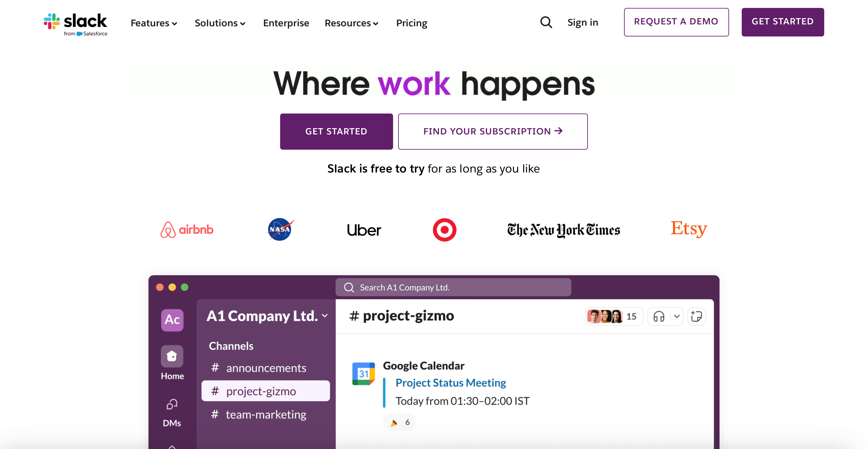The height and width of the screenshot is (449, 868).
Task: Expand the Features menu
Action: (x=154, y=23)
